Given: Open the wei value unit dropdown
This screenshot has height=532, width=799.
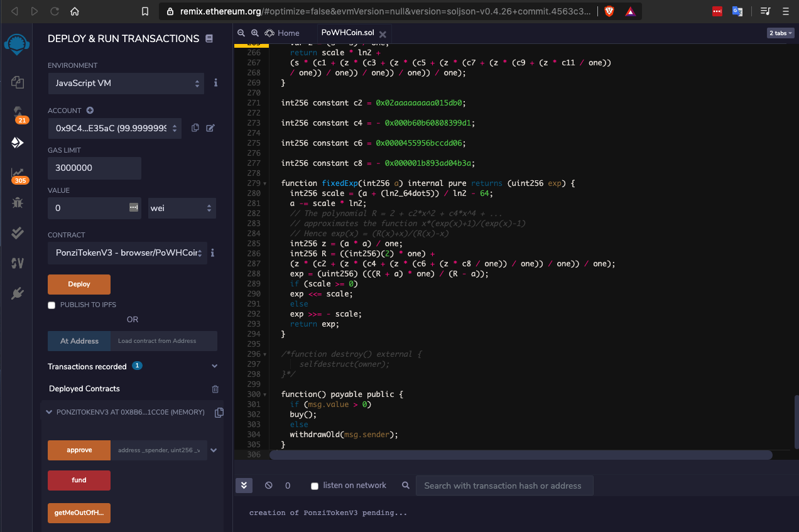Looking at the screenshot, I should click(x=182, y=208).
